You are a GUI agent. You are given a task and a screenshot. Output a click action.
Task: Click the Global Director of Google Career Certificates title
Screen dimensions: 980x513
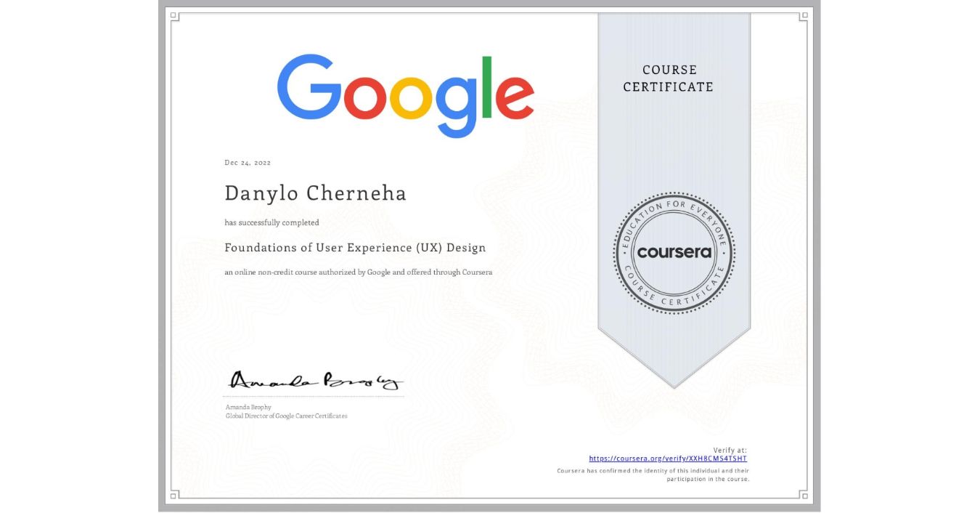click(x=286, y=416)
